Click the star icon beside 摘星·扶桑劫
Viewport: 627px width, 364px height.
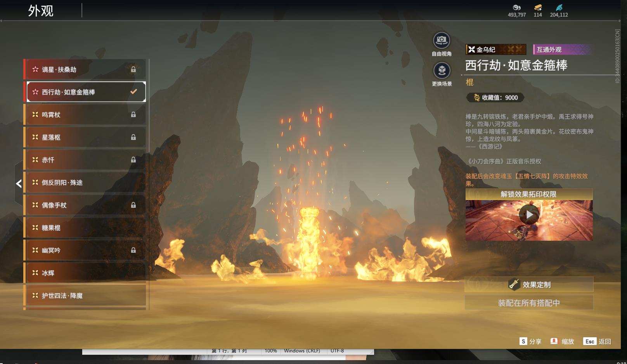pos(35,69)
